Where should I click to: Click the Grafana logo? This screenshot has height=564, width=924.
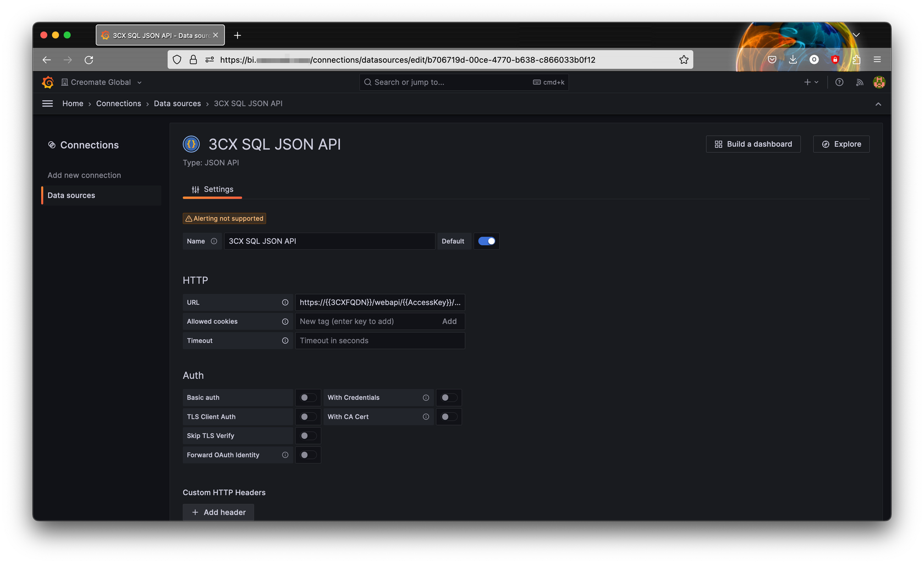coord(48,82)
